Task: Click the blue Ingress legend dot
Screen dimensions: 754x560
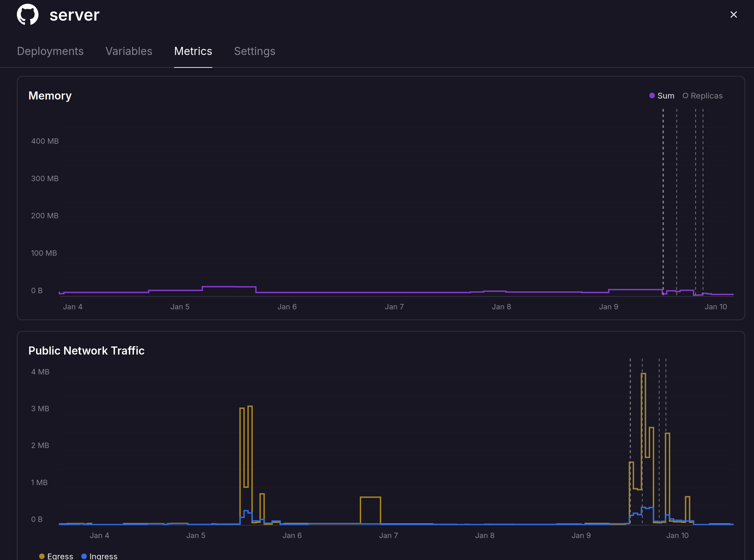Action: point(84,556)
